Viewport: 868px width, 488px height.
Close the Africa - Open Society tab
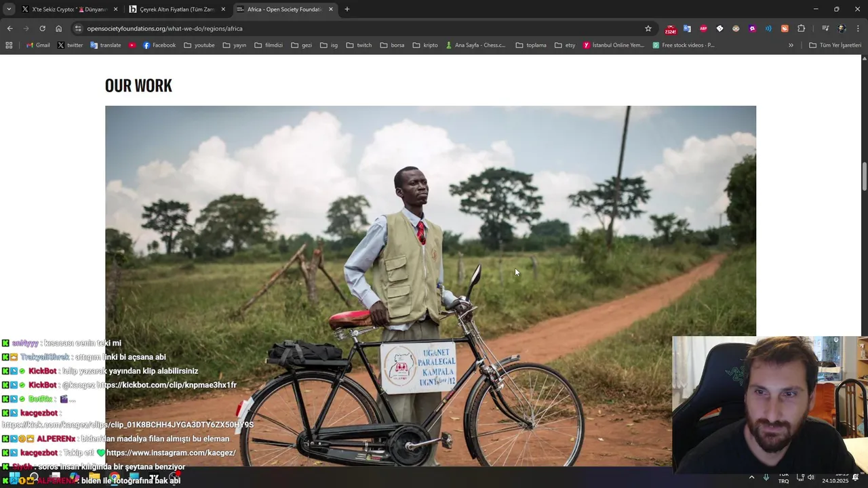331,9
